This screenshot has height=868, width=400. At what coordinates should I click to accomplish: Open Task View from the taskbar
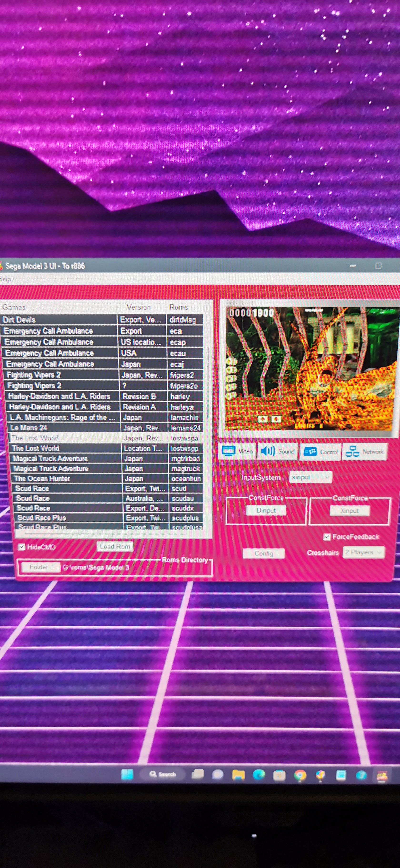[x=198, y=774]
